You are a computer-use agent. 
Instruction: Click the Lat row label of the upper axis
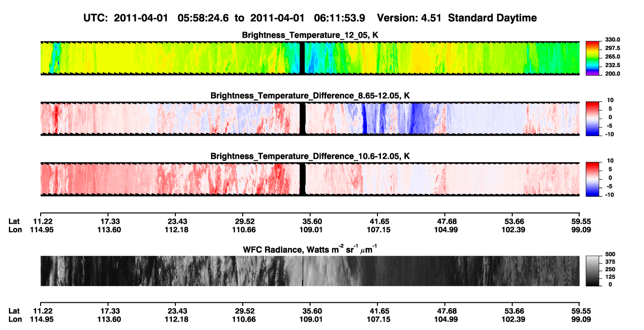point(14,221)
